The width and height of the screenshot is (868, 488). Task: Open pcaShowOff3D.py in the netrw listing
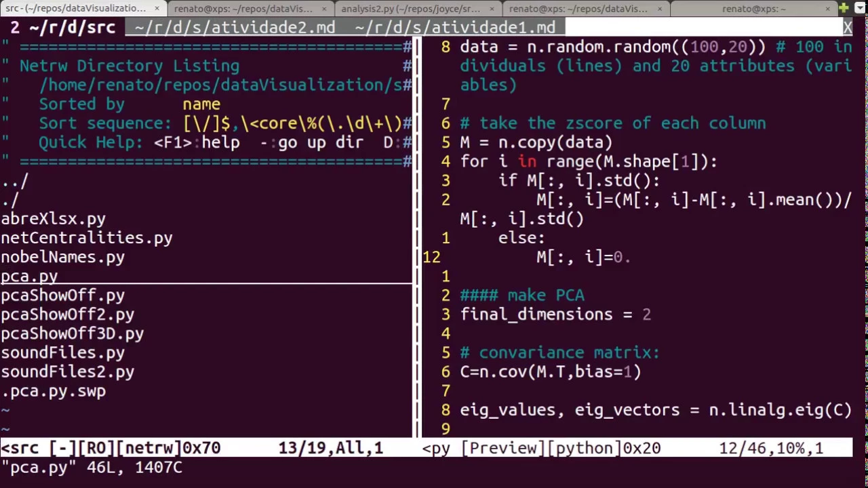(72, 333)
